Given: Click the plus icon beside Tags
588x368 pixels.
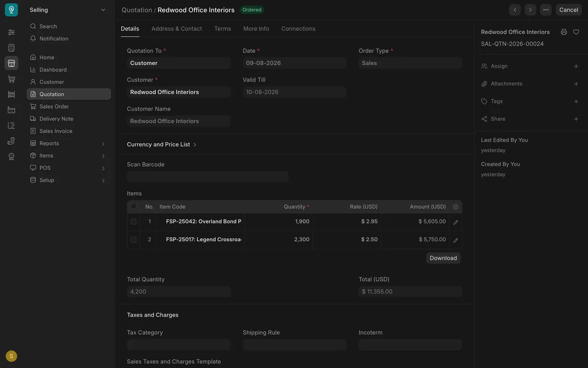Looking at the screenshot, I should coord(576,101).
